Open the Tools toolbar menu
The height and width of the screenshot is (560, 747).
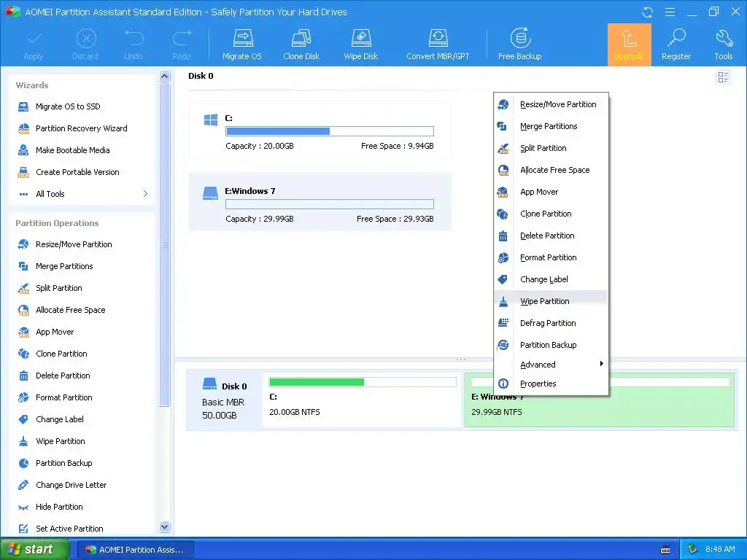tap(723, 44)
